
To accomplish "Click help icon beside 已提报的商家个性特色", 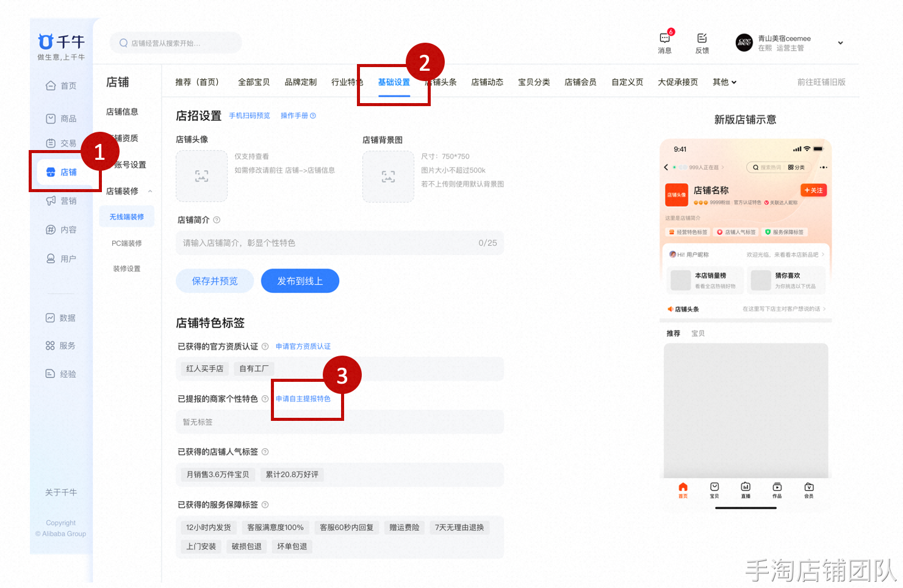I will [265, 399].
